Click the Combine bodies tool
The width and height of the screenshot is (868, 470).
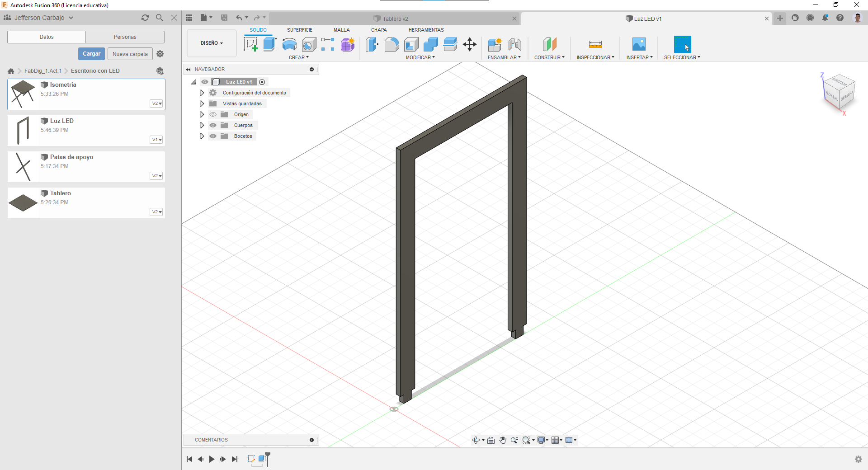click(x=430, y=44)
